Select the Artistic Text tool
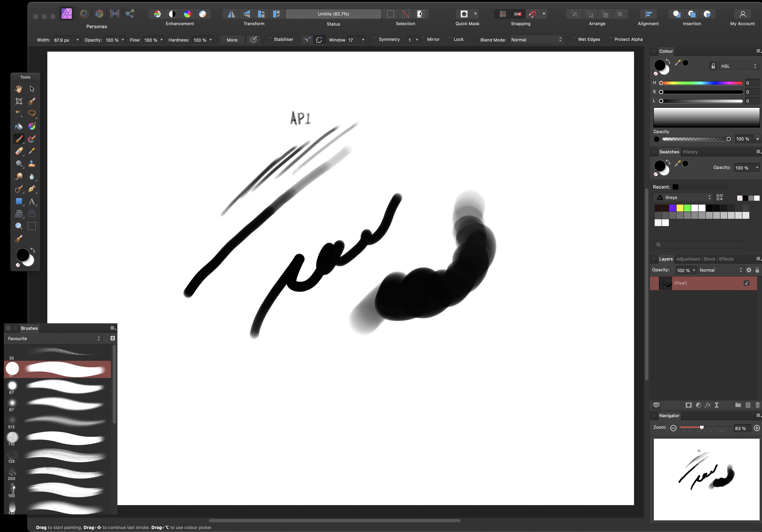 tap(32, 201)
